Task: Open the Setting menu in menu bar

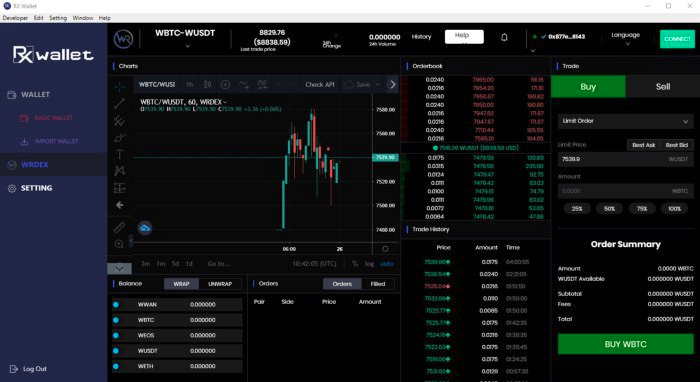Action: pos(58,18)
